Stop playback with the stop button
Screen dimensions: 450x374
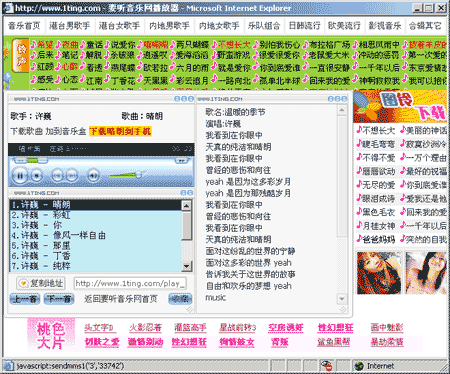[37, 175]
